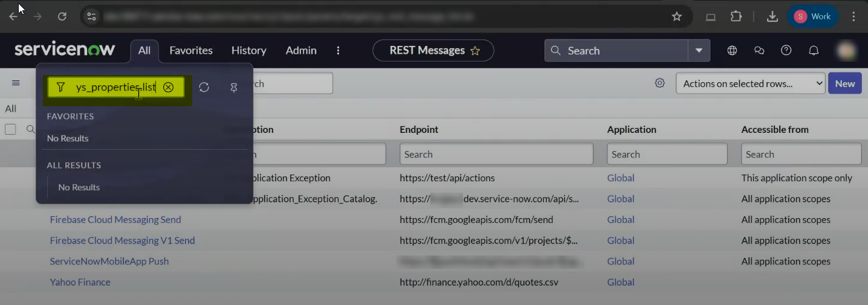
Task: Open the History menu
Action: point(249,51)
